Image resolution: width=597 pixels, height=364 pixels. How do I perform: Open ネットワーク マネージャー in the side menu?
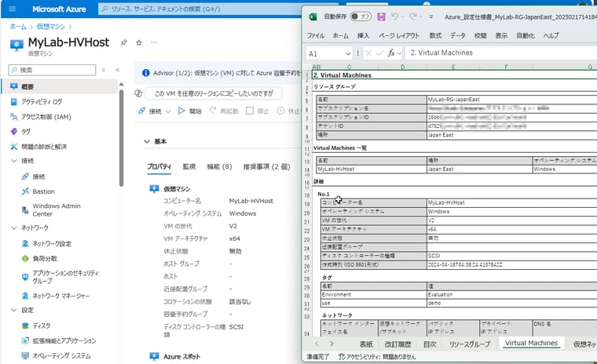(x=61, y=296)
